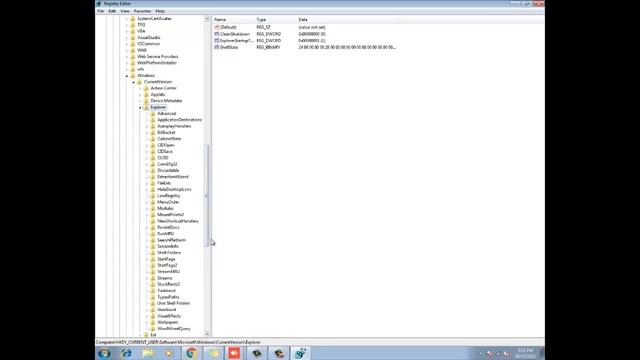Select the (Default) registry value

pyautogui.click(x=229, y=27)
